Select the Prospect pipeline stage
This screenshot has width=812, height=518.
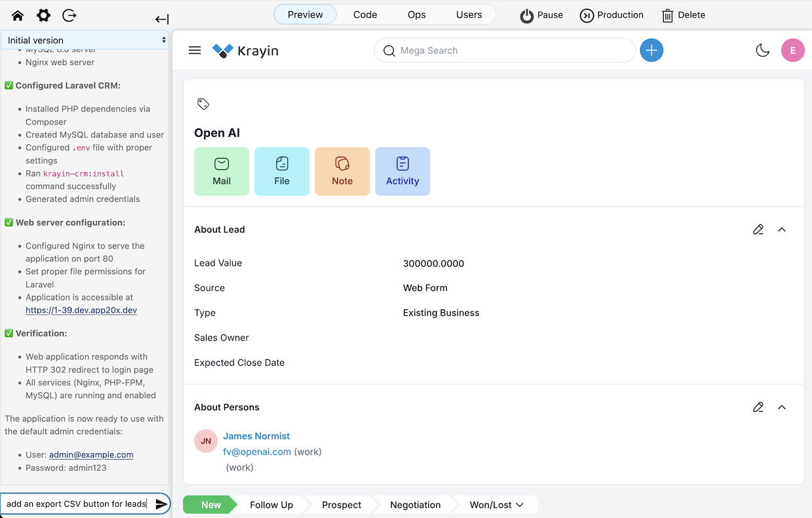click(342, 505)
